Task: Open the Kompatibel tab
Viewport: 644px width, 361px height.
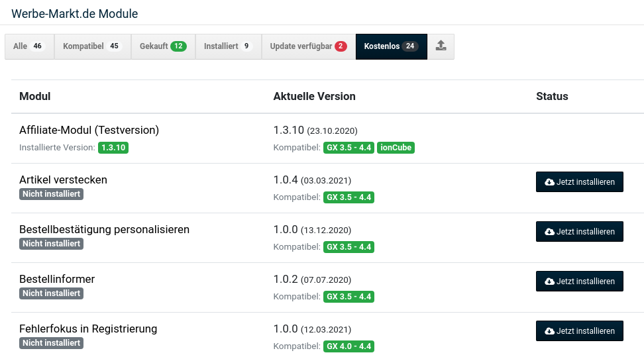Action: point(93,46)
